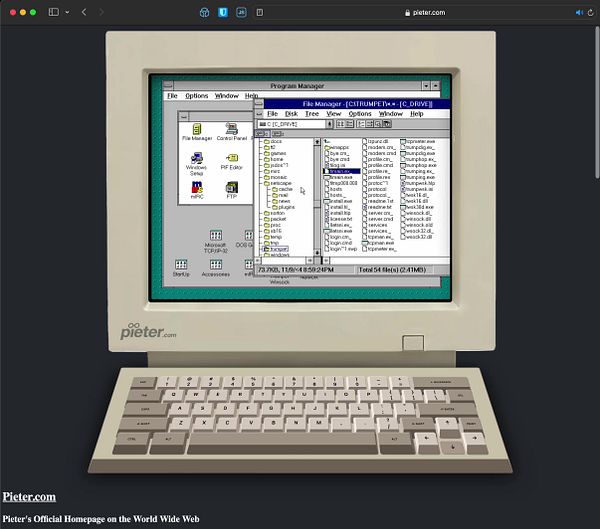The width and height of the screenshot is (600, 529).
Task: Select the packet folder in the tree
Action: coord(274,219)
